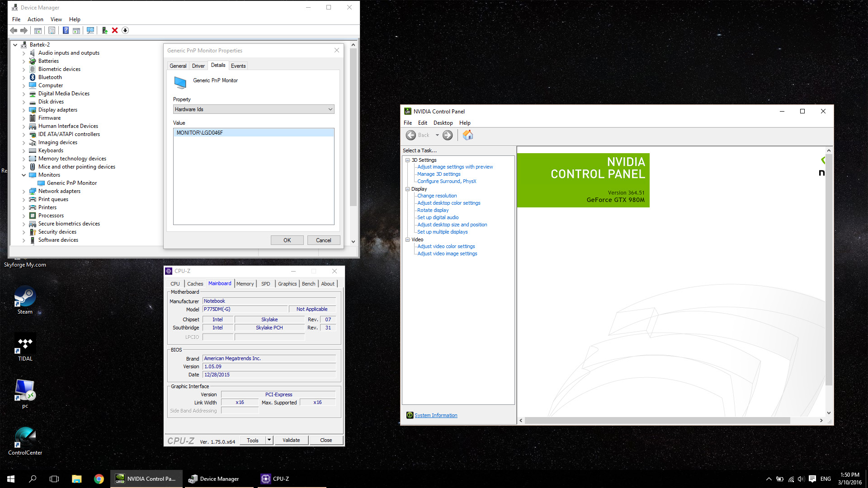Switch to the Graphics tab in CPU-Z

[x=288, y=284]
